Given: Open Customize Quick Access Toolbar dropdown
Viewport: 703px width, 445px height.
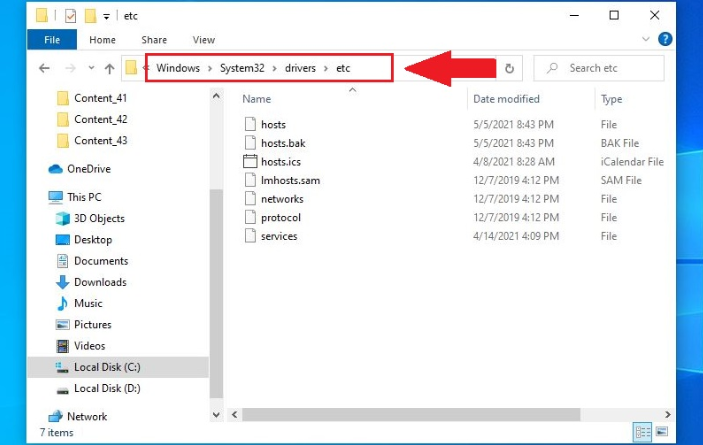Looking at the screenshot, I should (x=106, y=17).
